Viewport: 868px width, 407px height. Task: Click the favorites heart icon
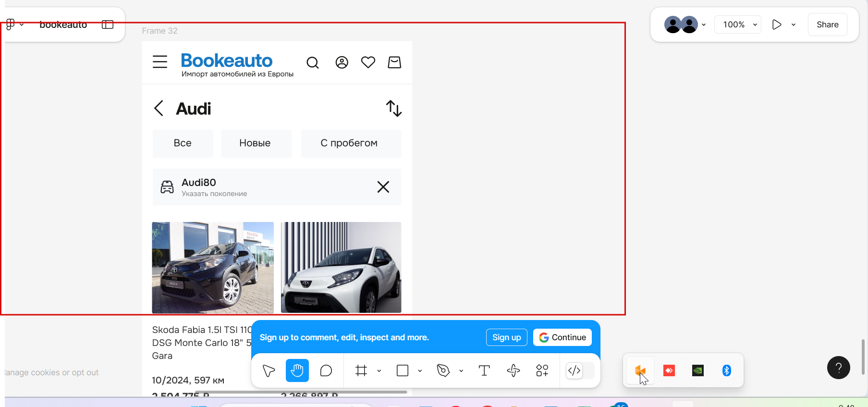[368, 62]
